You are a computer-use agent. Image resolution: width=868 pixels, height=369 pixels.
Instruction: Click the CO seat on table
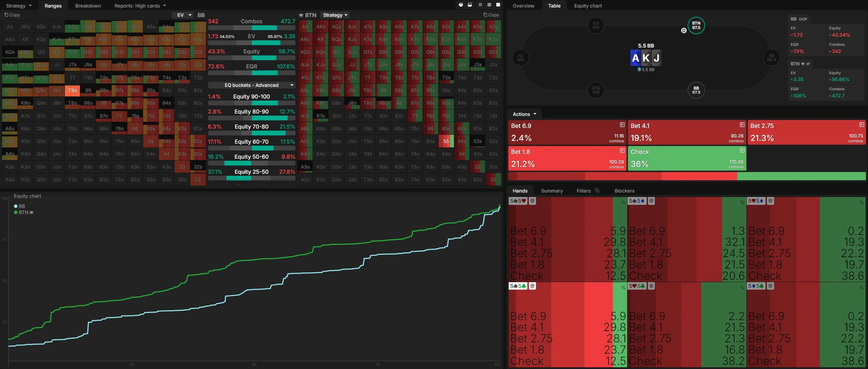pos(596,25)
